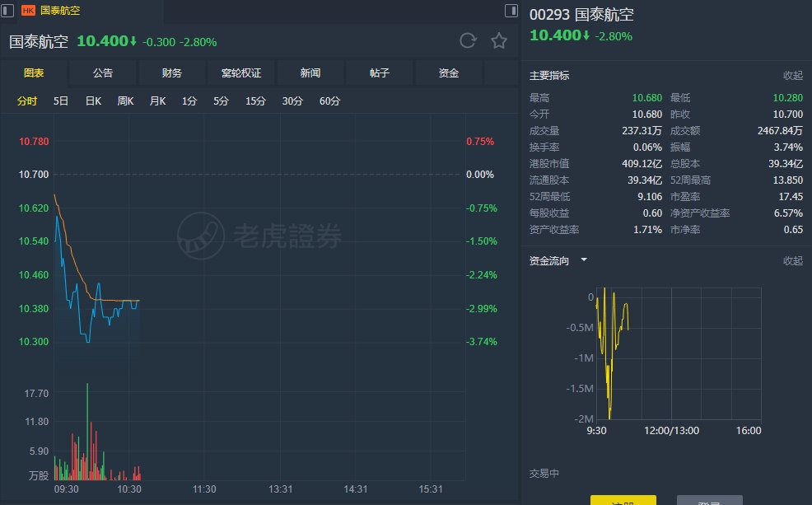Switch to the 图表 tab
The height and width of the screenshot is (505, 812).
point(34,73)
